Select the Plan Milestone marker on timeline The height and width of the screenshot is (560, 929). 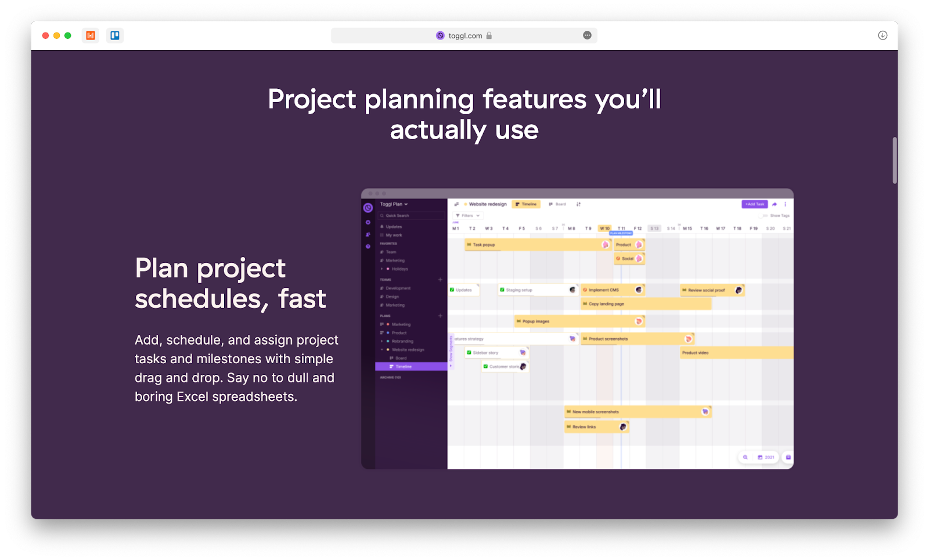point(621,233)
